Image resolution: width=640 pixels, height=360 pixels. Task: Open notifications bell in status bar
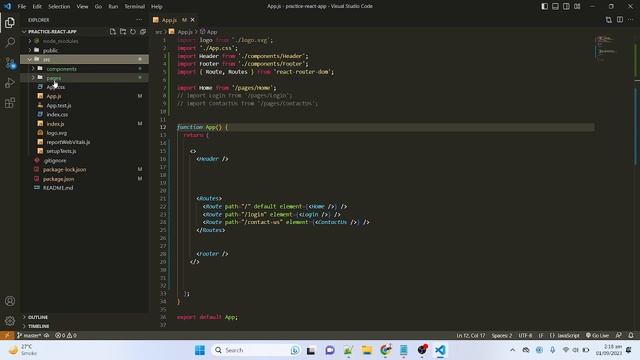click(x=631, y=335)
